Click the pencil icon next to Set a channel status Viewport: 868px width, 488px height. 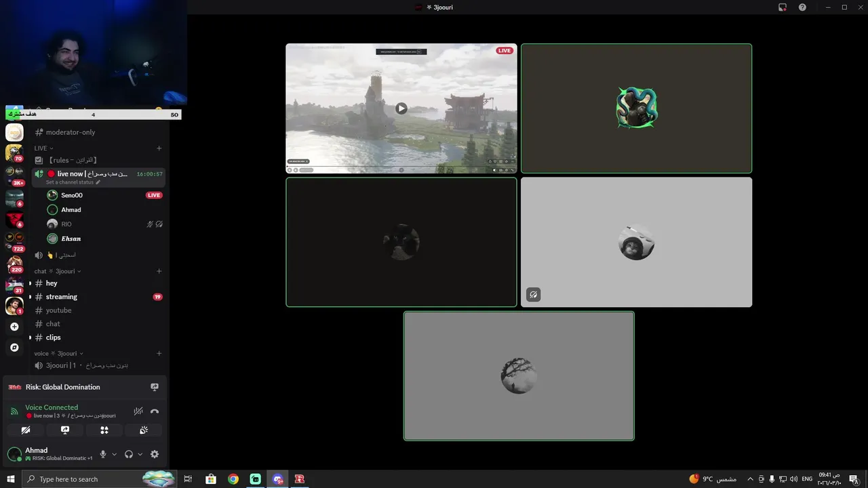tap(98, 182)
